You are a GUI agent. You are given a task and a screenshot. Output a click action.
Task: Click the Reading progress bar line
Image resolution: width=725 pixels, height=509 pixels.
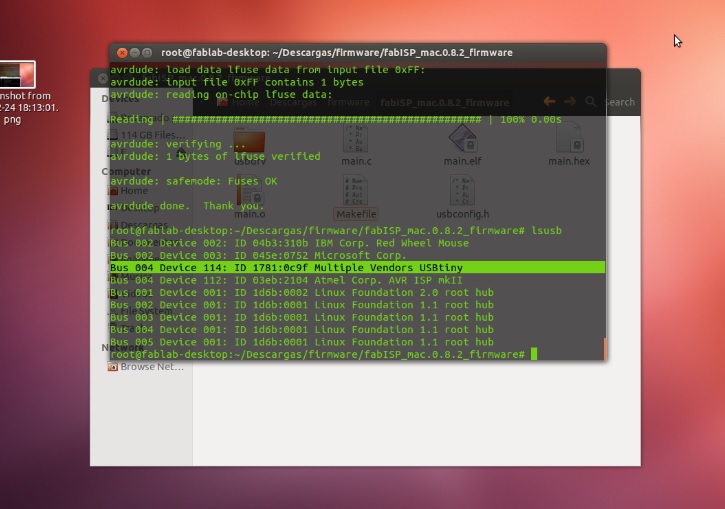pyautogui.click(x=335, y=119)
